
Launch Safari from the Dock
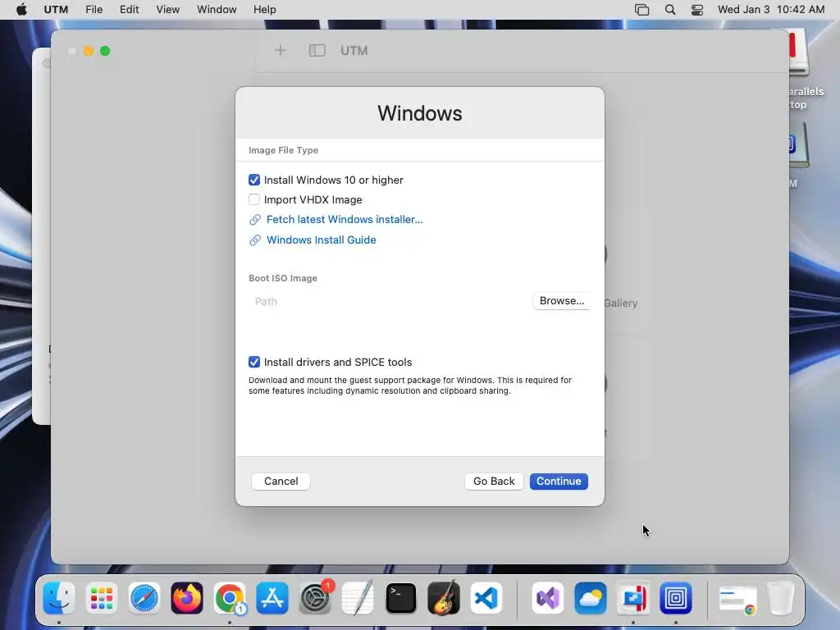coord(144,598)
